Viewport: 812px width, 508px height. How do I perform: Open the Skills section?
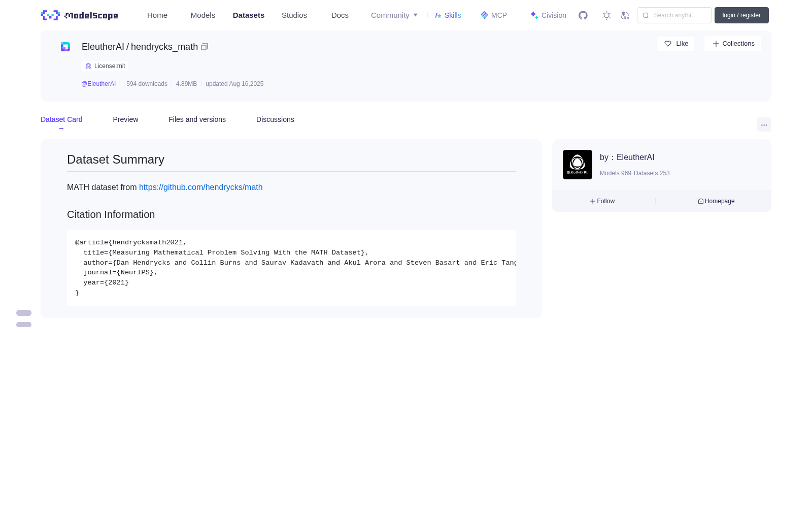pos(448,15)
